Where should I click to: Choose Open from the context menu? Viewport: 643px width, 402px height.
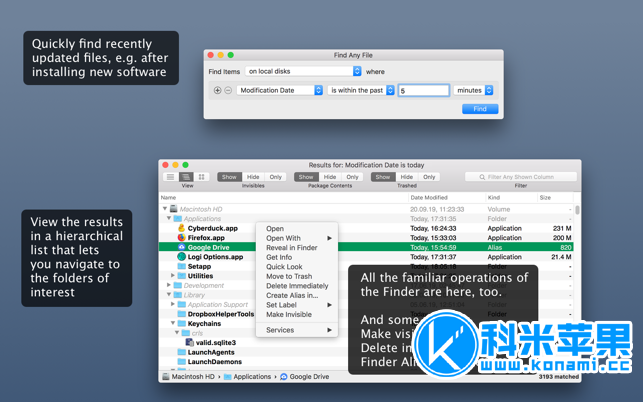pos(297,228)
